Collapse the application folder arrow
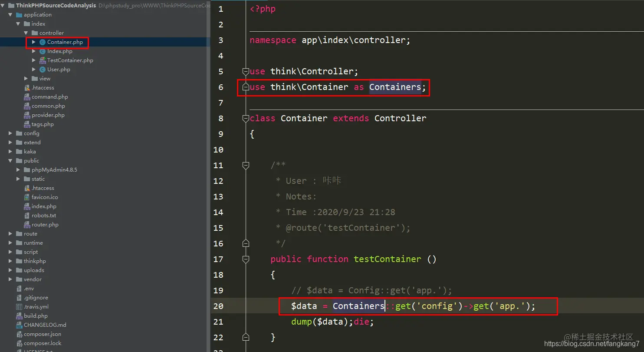Screen dimensions: 644x352 (10, 15)
